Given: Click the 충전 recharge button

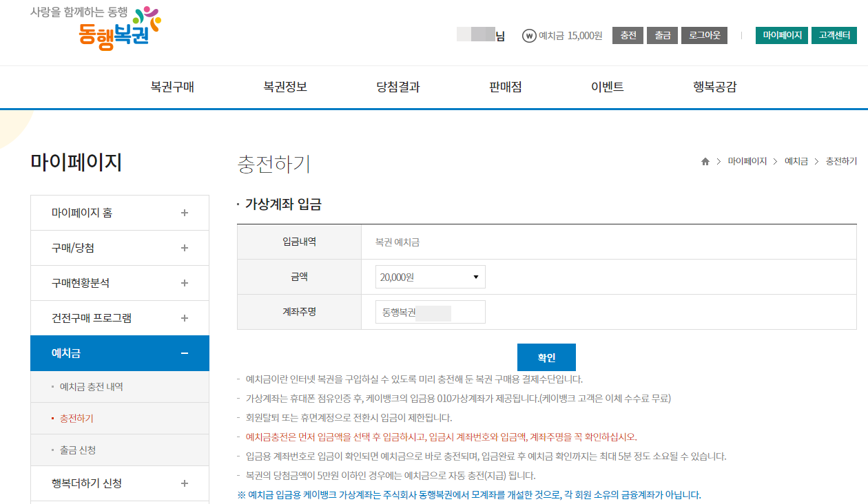Looking at the screenshot, I should click(x=628, y=34).
